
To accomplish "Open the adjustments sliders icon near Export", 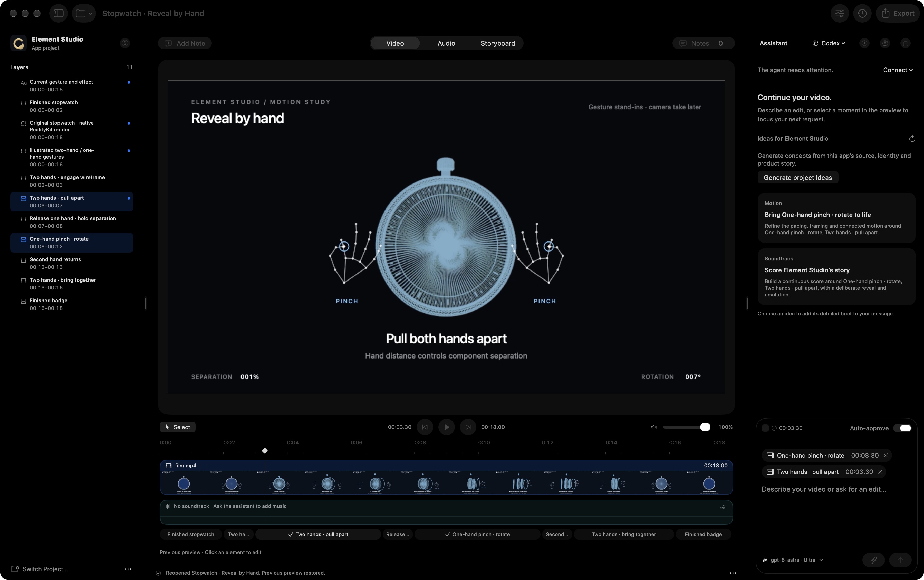I will (839, 13).
